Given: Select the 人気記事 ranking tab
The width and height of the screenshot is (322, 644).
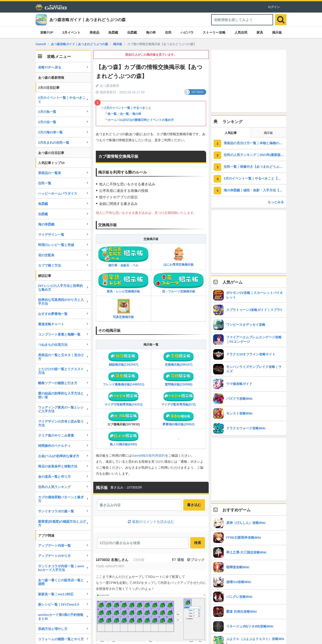Looking at the screenshot, I should pyautogui.click(x=231, y=133).
